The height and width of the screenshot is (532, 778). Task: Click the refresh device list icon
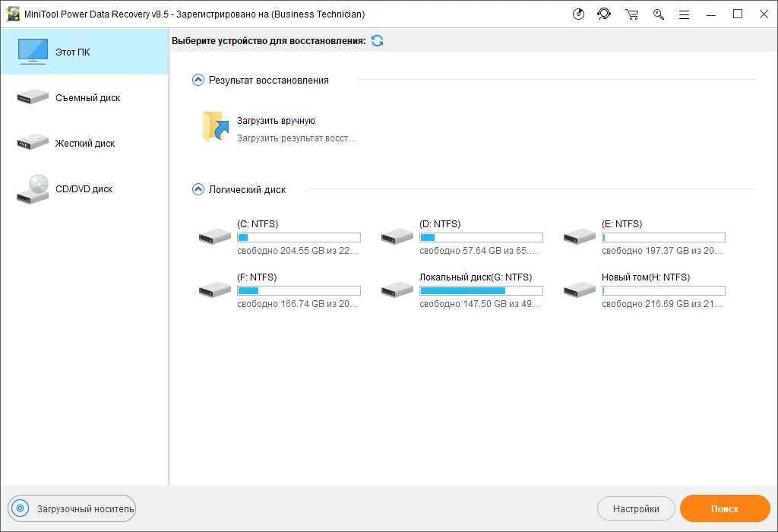[377, 41]
